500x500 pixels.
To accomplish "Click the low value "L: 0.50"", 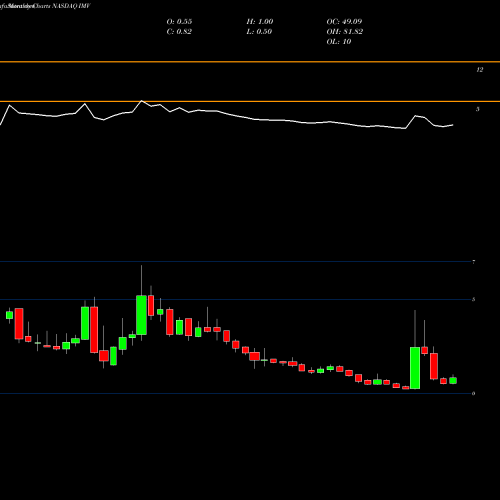I will coord(259,31).
